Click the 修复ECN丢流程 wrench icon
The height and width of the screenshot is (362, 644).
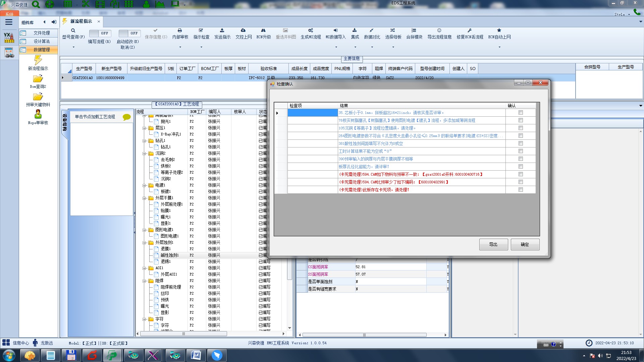(470, 31)
